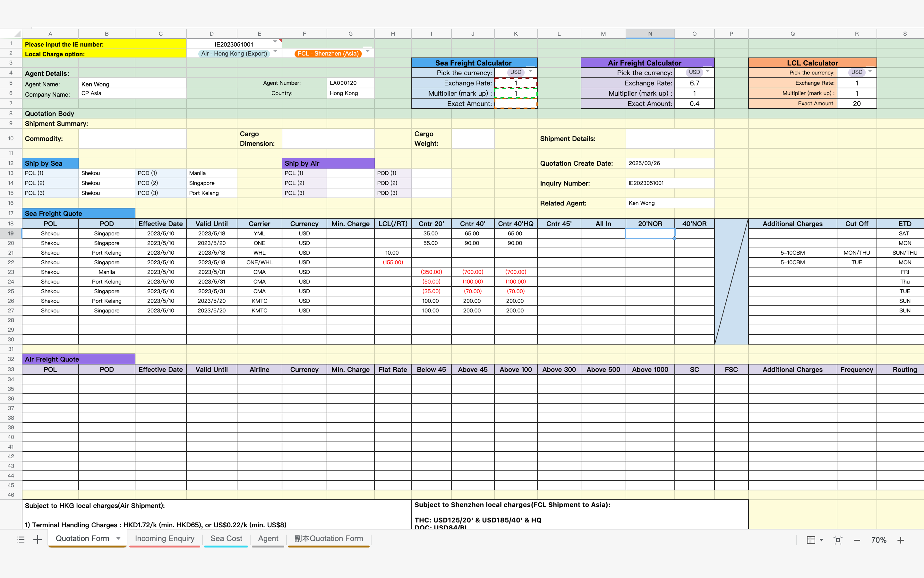Open the IE number dropdown arrow
This screenshot has width=924, height=578.
pyautogui.click(x=275, y=42)
